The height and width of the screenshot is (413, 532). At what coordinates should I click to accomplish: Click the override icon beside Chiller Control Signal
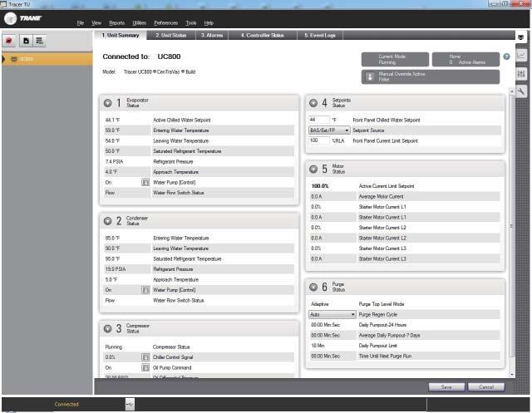pyautogui.click(x=145, y=357)
